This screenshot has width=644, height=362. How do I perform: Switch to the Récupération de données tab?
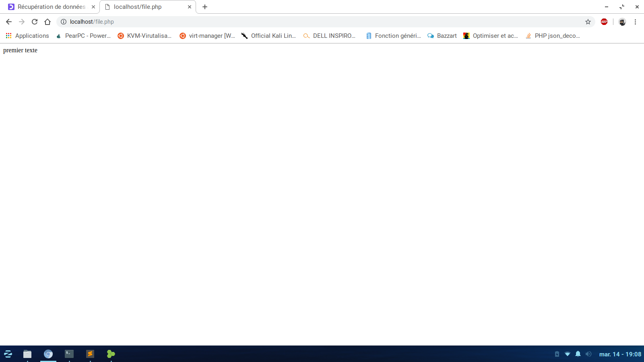[x=50, y=7]
